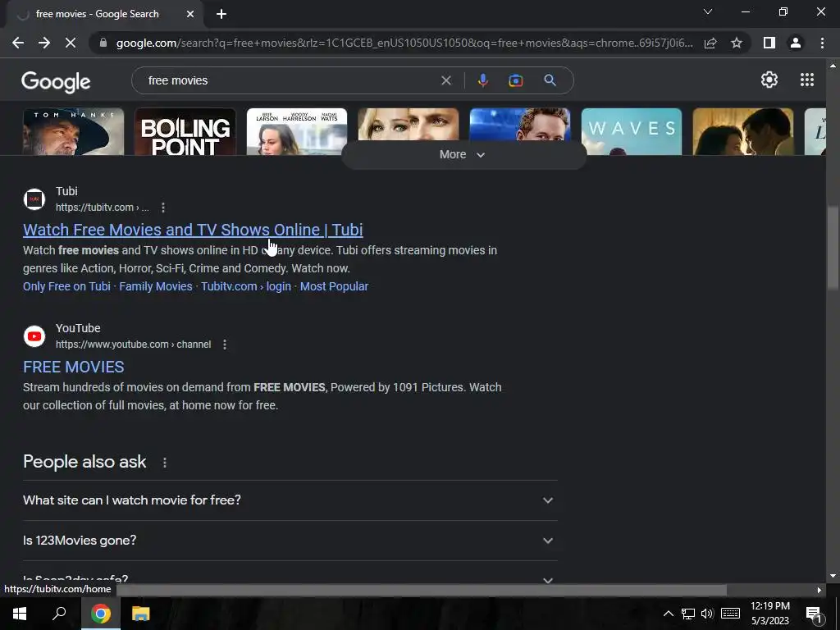Click the Tubi site favicon
Image resolution: width=840 pixels, height=630 pixels.
coord(34,199)
